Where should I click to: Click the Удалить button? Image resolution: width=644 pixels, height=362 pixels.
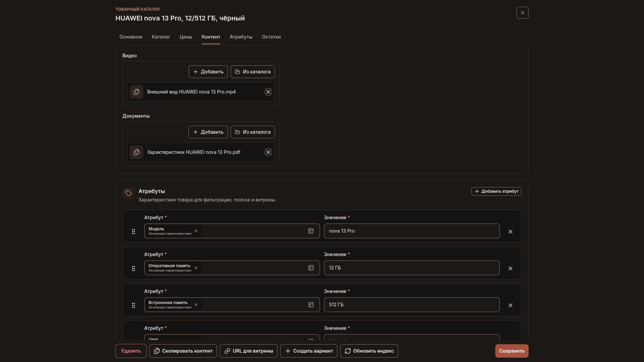(x=131, y=351)
